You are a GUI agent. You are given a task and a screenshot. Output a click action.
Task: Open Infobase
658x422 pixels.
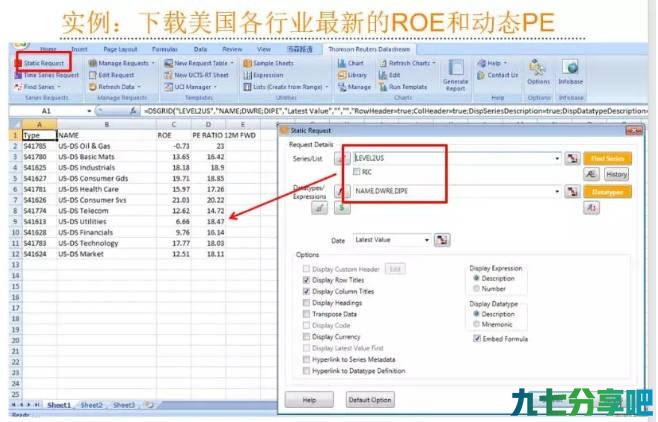pos(570,72)
